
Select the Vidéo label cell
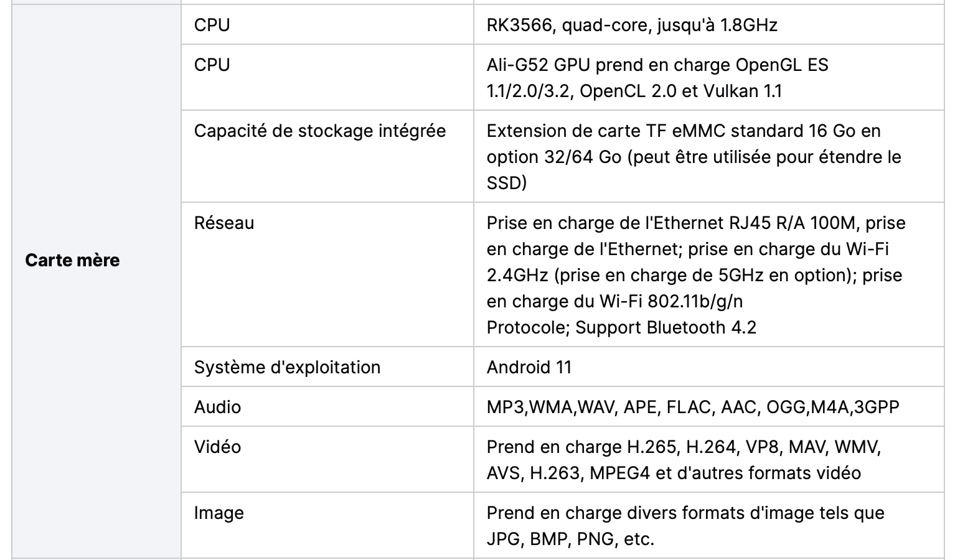(x=327, y=459)
